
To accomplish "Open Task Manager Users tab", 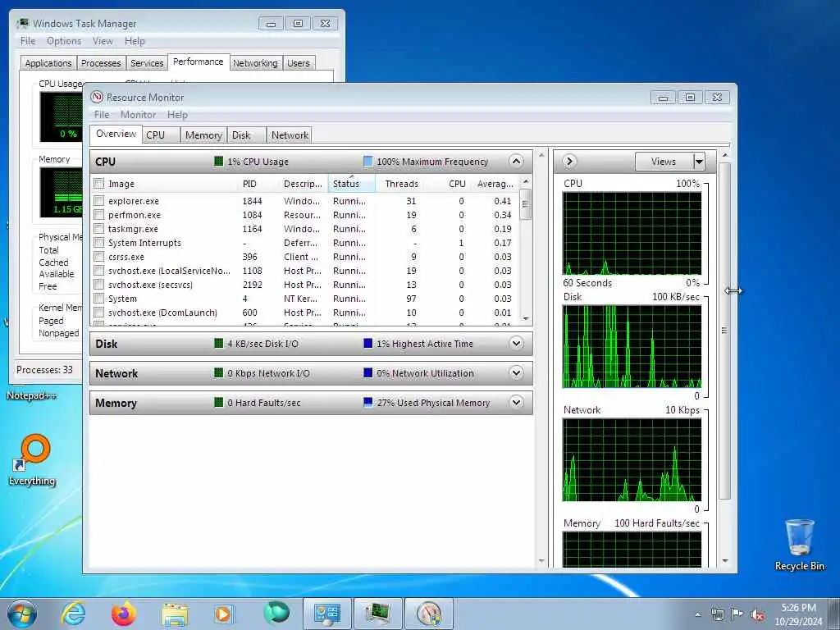I will [299, 63].
